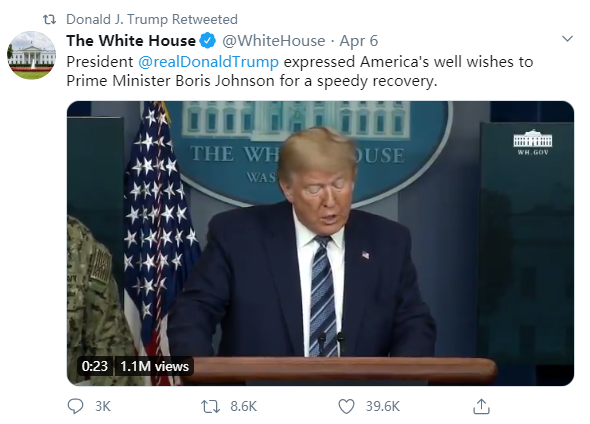Click the @WhiteHouse handle

tap(274, 41)
